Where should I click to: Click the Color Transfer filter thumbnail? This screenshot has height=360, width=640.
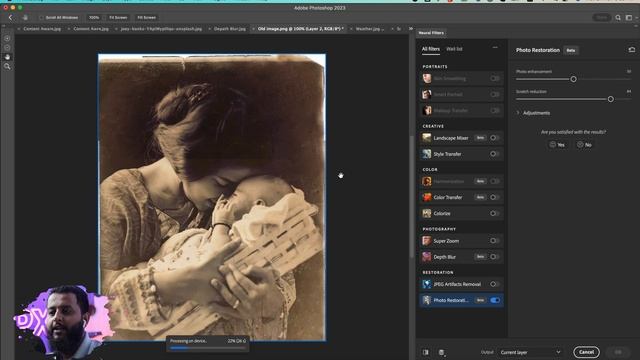(427, 197)
